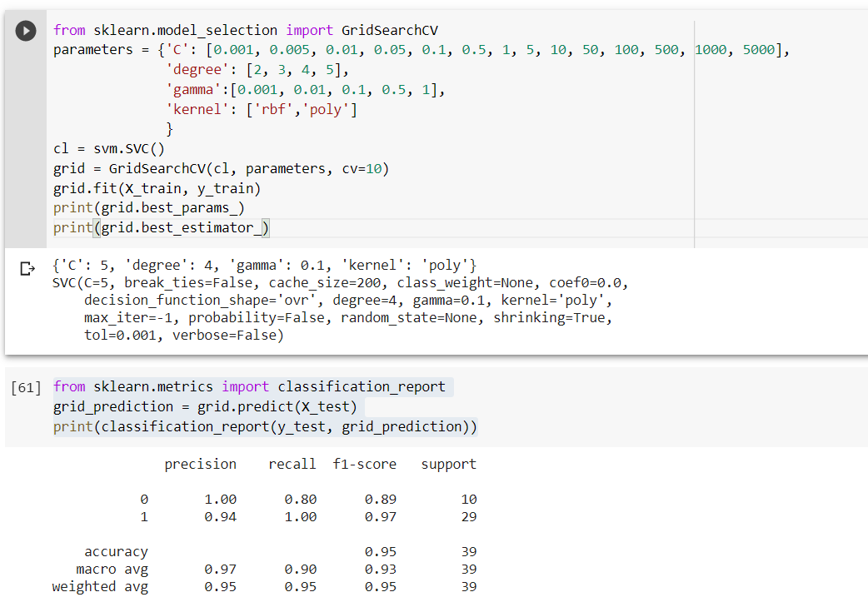Click the precision column header
The width and height of the screenshot is (868, 607).
[x=201, y=465]
